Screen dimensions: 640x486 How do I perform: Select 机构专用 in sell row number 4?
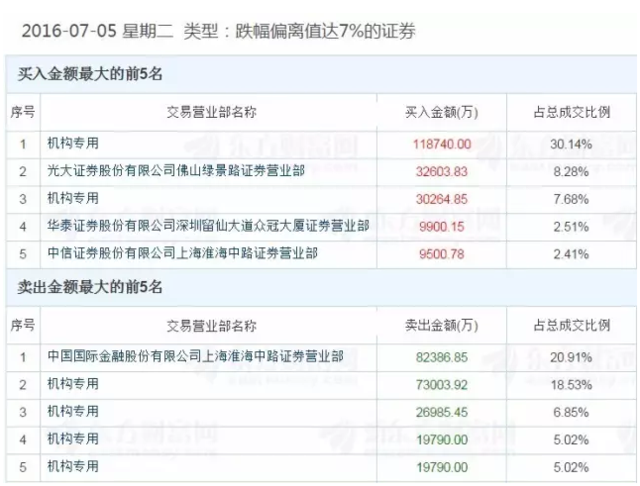[x=73, y=439]
